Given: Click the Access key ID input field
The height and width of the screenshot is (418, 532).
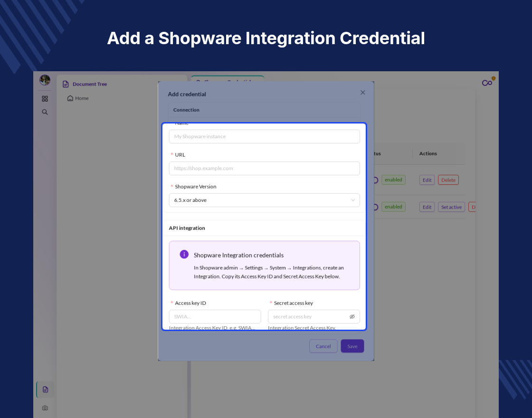Looking at the screenshot, I should pyautogui.click(x=215, y=316).
